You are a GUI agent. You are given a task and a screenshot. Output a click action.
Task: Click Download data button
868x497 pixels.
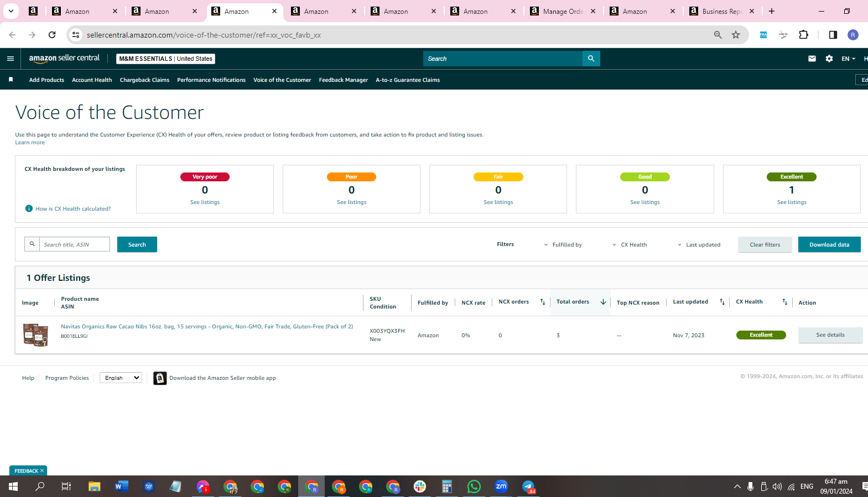click(829, 244)
